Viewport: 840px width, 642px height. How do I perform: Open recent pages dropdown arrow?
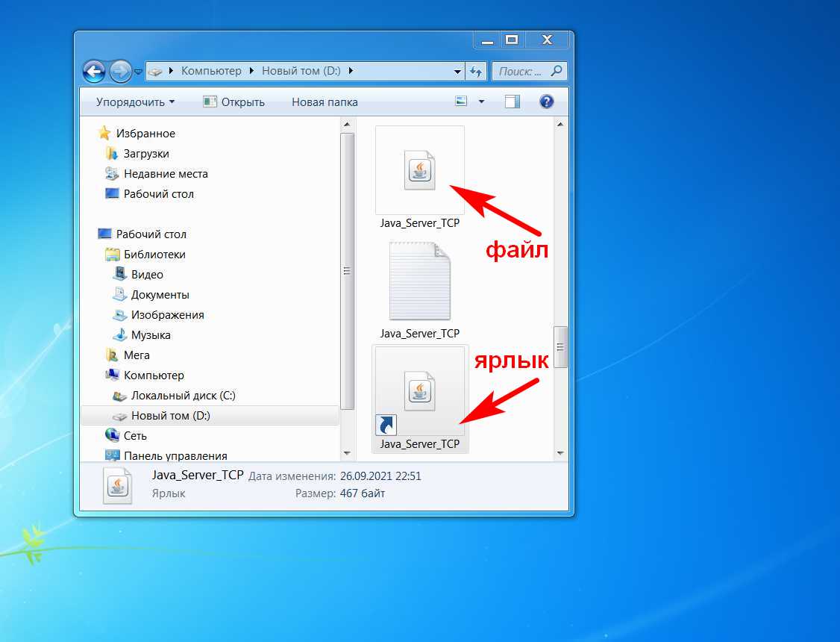(139, 72)
